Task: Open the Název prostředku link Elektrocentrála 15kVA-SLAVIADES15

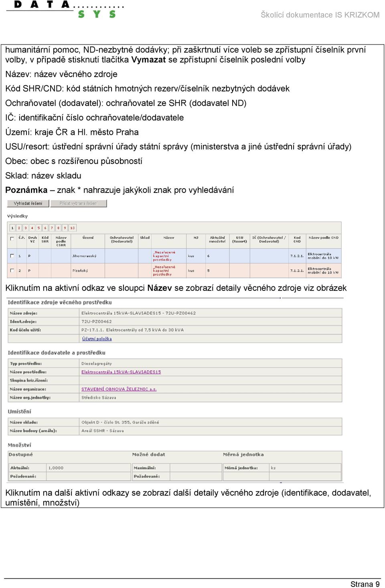Action: (121, 372)
